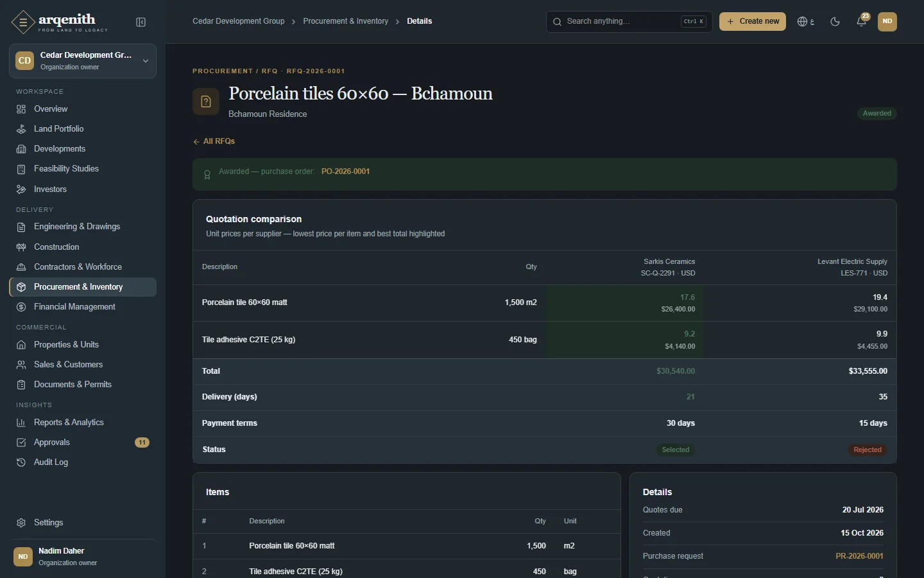Click the Audit Log icon
Image resolution: width=924 pixels, height=578 pixels.
(21, 462)
